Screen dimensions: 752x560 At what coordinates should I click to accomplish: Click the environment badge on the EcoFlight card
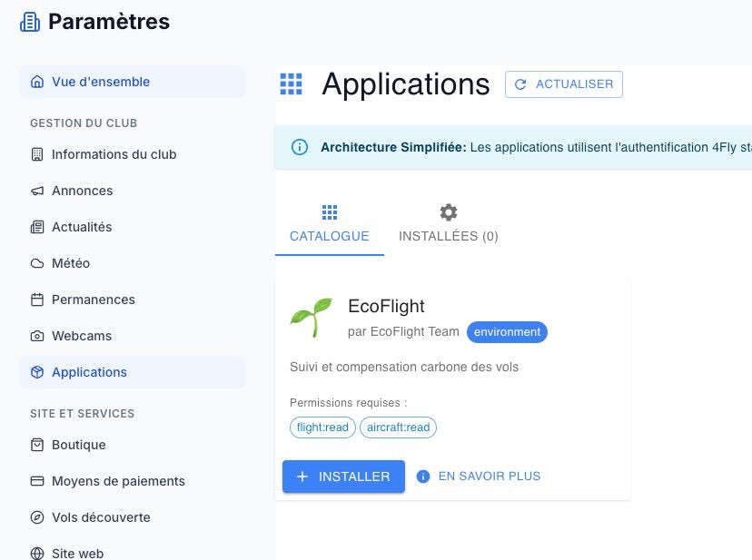tap(507, 331)
